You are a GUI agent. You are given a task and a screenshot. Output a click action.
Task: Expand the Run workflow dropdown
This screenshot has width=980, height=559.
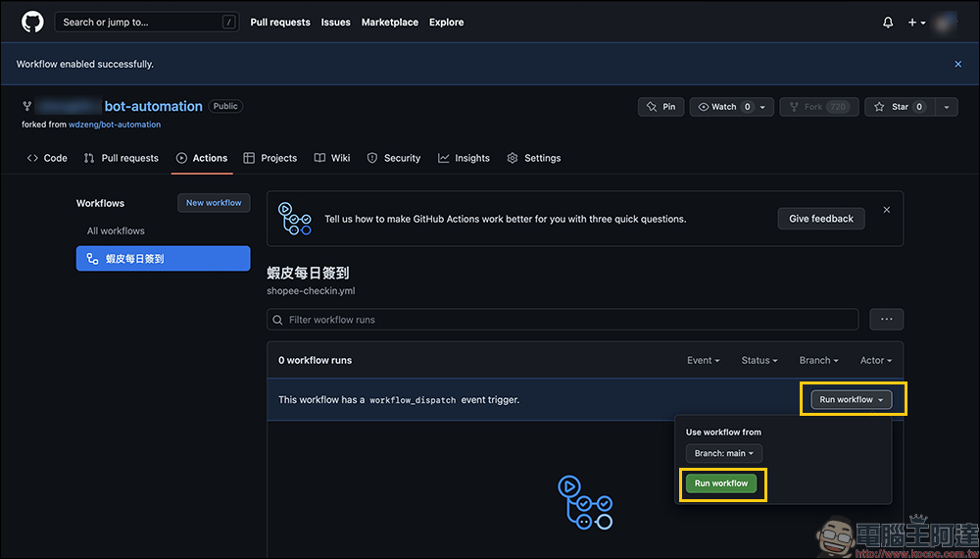pyautogui.click(x=852, y=400)
